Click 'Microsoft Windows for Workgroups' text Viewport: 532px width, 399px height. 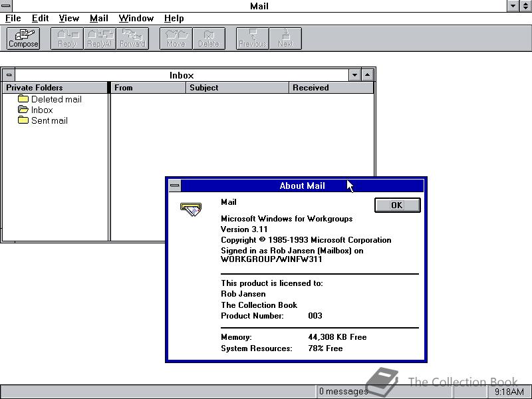click(287, 219)
